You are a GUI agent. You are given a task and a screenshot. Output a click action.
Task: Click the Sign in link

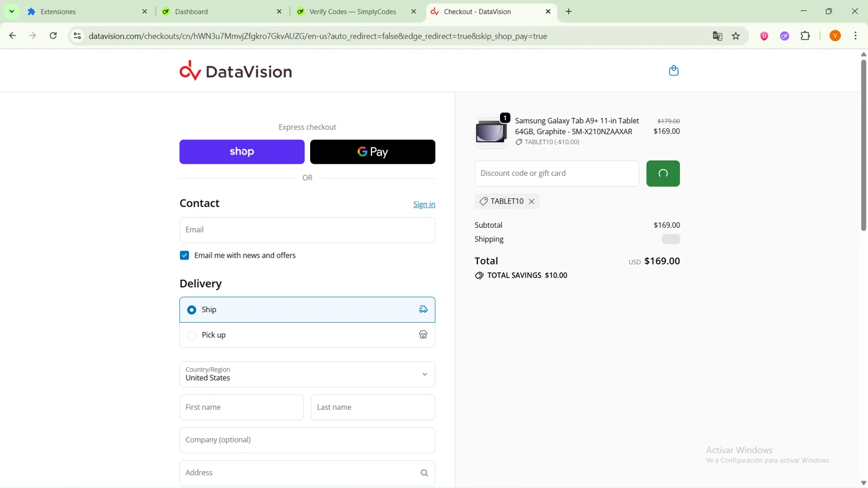pyautogui.click(x=424, y=204)
